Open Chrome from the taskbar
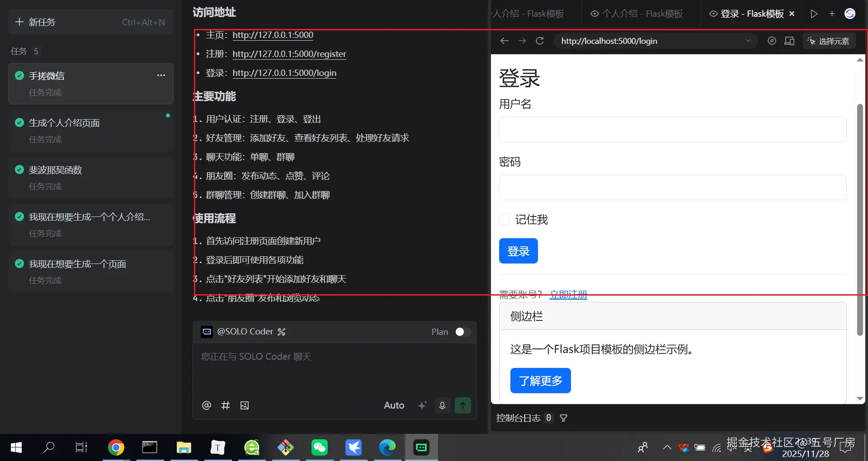Screen dimensions: 868x461 tap(116, 447)
